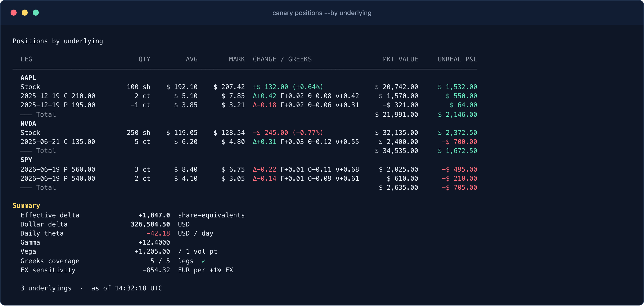The width and height of the screenshot is (644, 306).
Task: Click AAPL stock mark price $ 207.42
Action: [229, 87]
